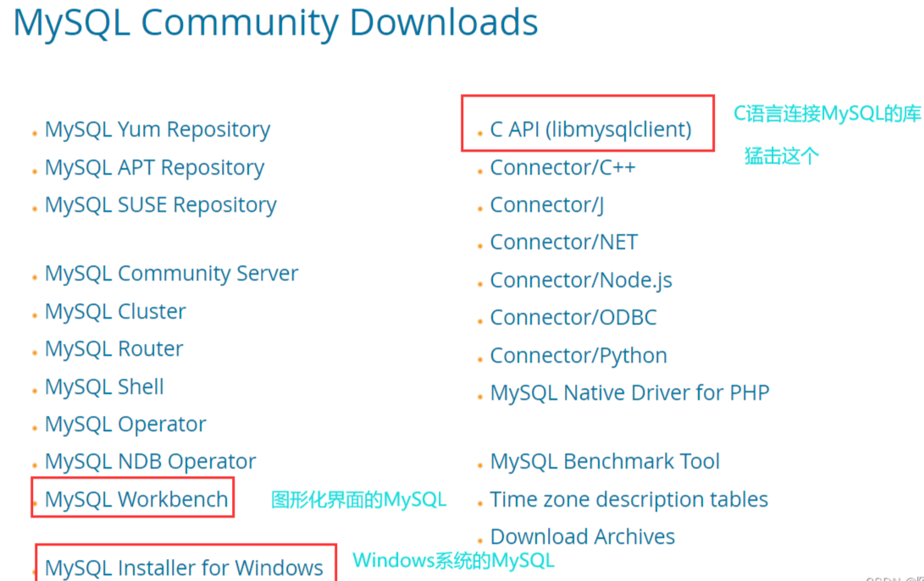The image size is (924, 581).
Task: Open the MySQL SUSE Repository link
Action: click(x=160, y=206)
